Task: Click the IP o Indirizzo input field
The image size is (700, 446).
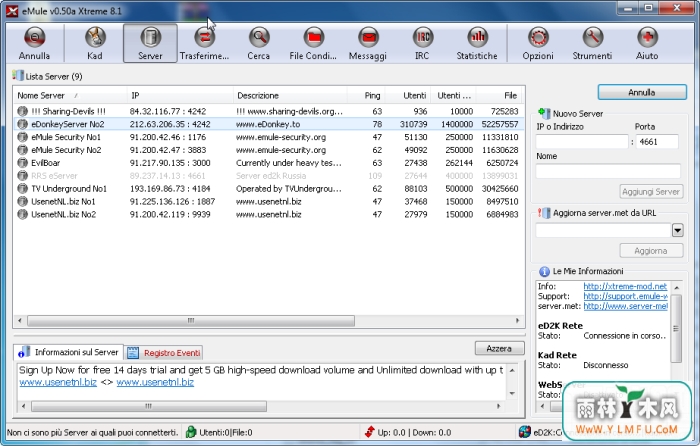Action: (x=582, y=142)
